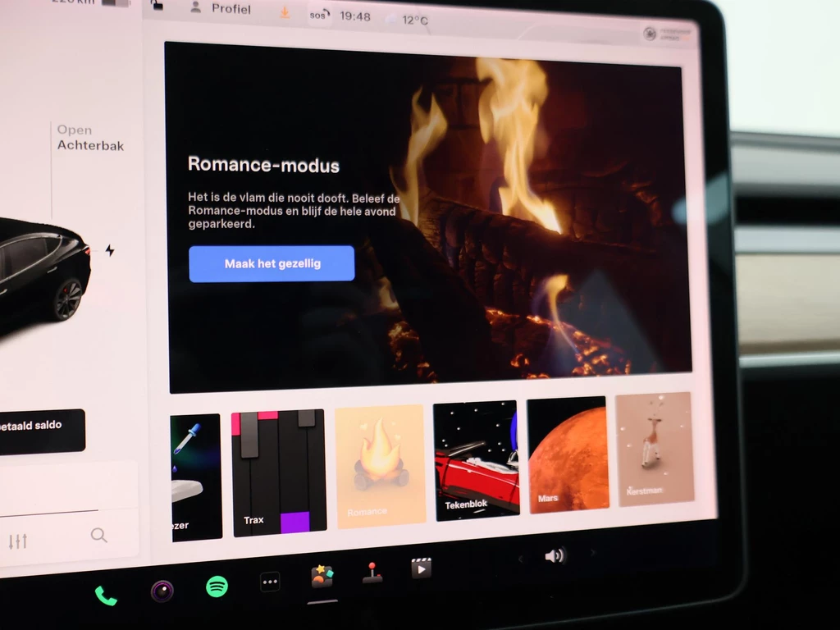Select the Mars toybox tile
The width and height of the screenshot is (840, 630).
[567, 454]
